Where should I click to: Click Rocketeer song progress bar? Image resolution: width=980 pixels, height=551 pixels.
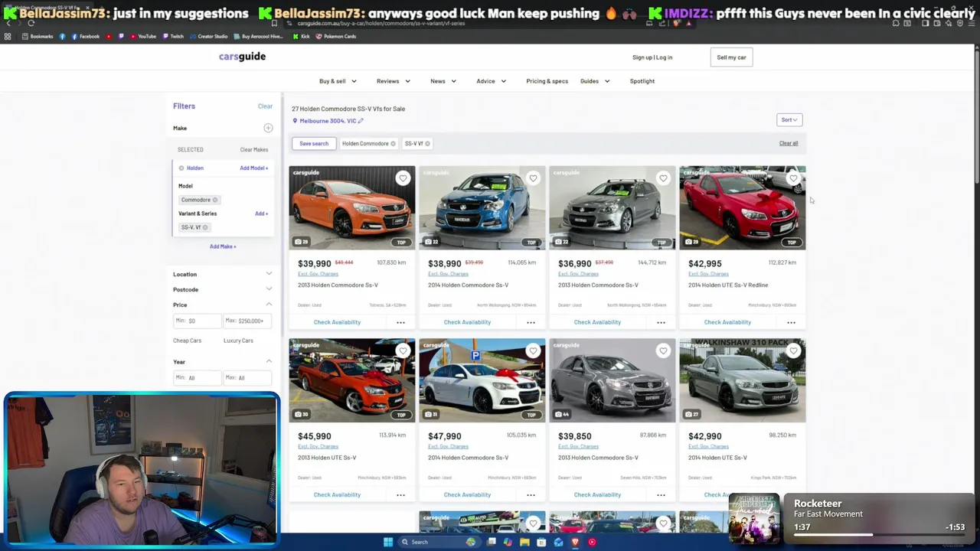(x=878, y=535)
